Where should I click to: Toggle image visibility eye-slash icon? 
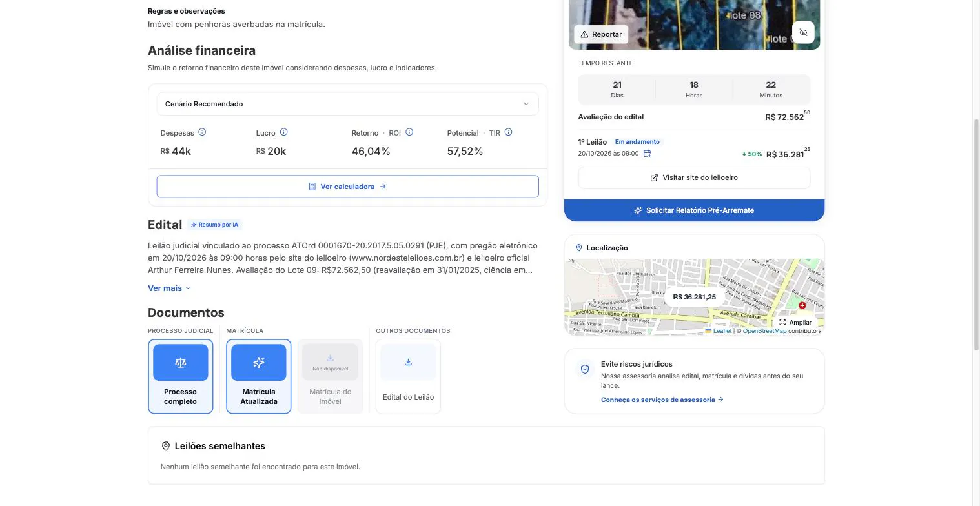[x=803, y=32]
